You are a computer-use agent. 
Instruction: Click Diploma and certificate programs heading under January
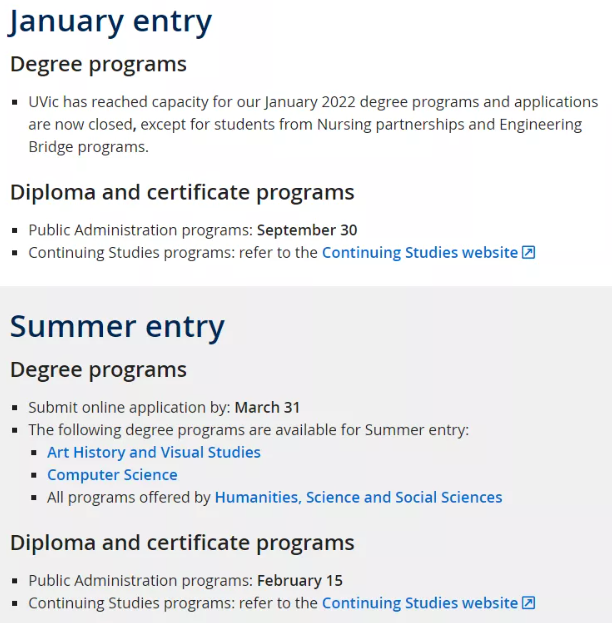coord(182,193)
